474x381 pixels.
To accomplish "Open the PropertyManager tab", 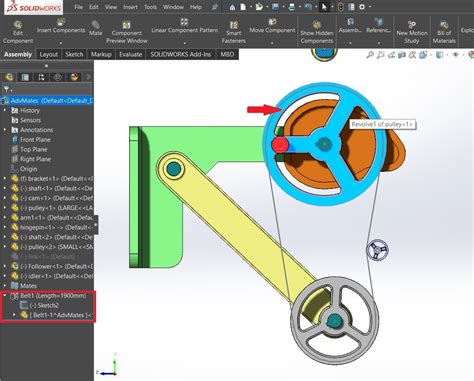I will (x=25, y=77).
